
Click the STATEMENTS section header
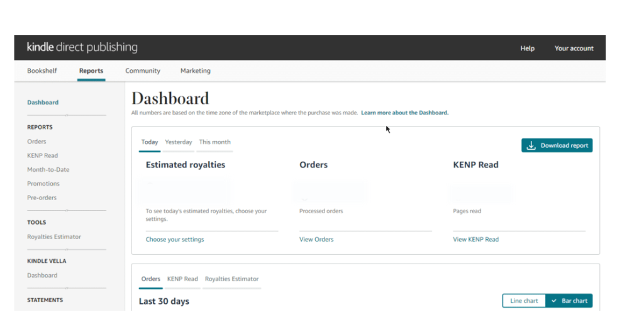click(45, 300)
